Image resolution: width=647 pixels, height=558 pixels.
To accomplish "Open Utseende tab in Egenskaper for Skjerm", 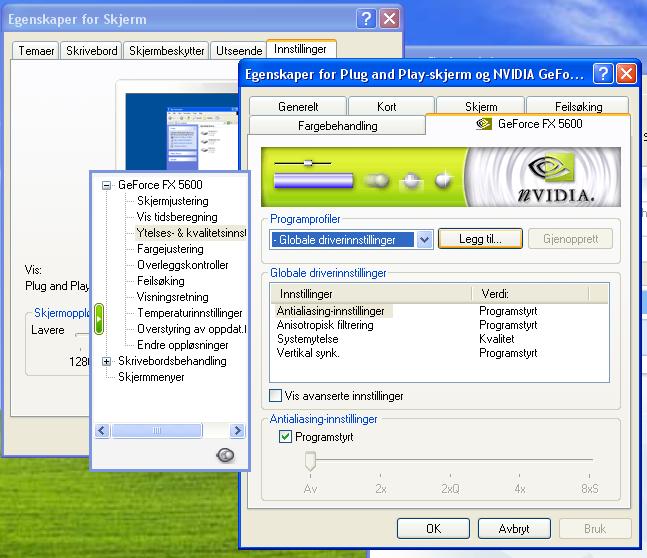I will (238, 51).
